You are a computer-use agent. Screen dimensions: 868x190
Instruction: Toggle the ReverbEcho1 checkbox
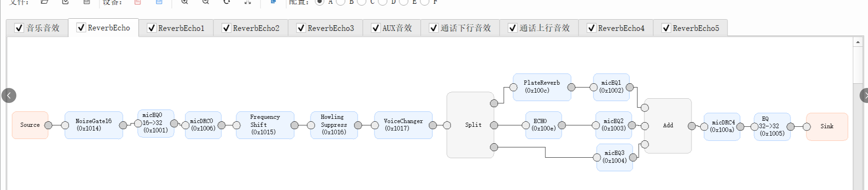151,28
